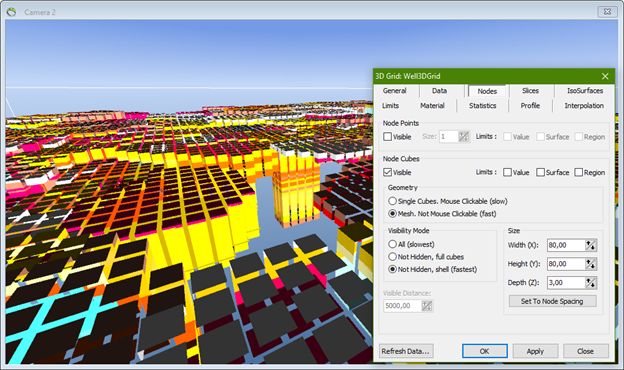Viewport: 624px width, 370px height.
Task: Click the Depth (Z) spinner icon
Action: click(591, 282)
